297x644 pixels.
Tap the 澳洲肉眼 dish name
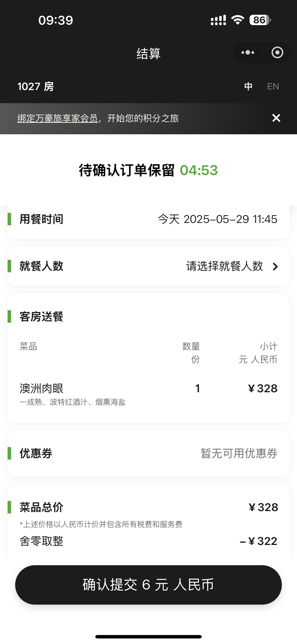41,389
